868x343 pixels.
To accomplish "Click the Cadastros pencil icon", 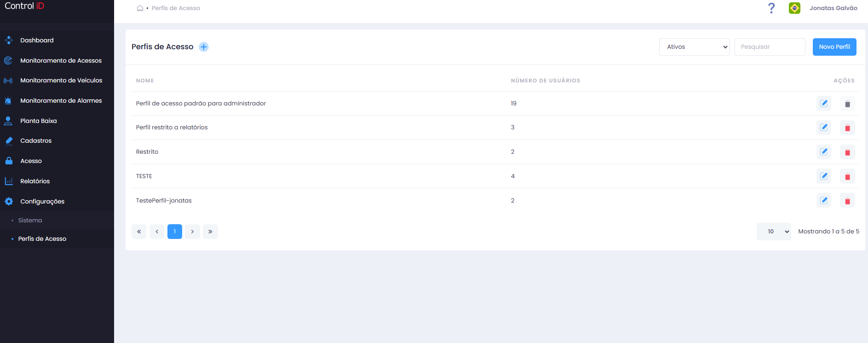I will coord(9,141).
